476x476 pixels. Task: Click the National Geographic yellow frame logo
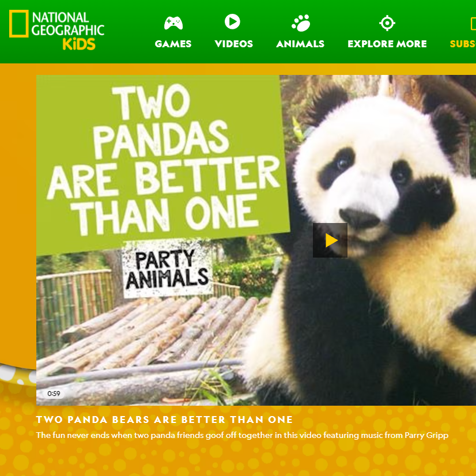19,24
